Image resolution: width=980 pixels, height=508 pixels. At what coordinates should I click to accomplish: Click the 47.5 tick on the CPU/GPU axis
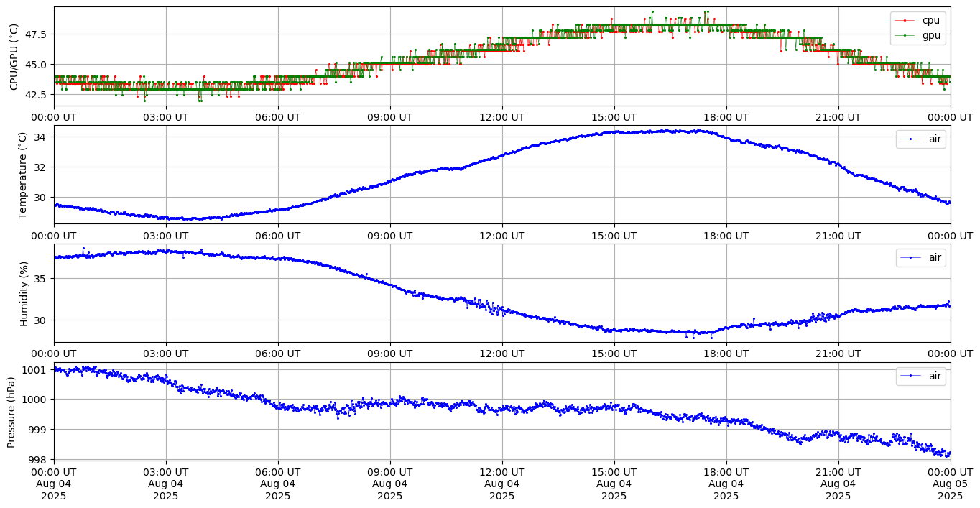[37, 34]
